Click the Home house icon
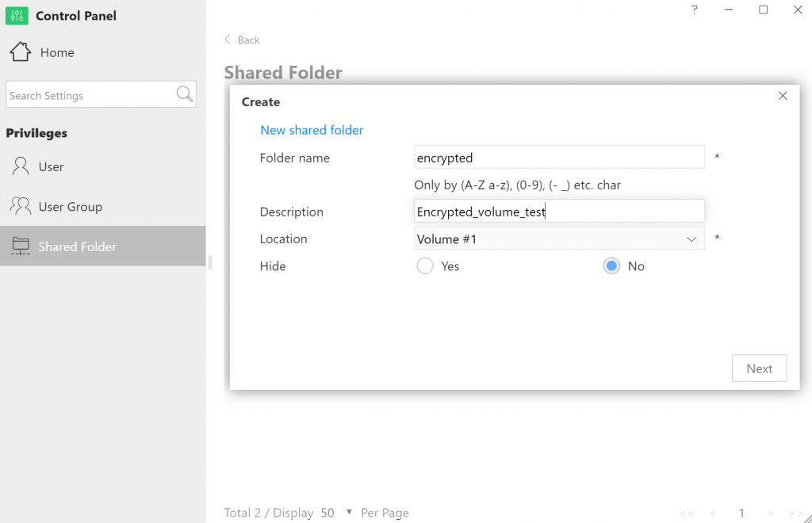The height and width of the screenshot is (523, 812). click(20, 52)
